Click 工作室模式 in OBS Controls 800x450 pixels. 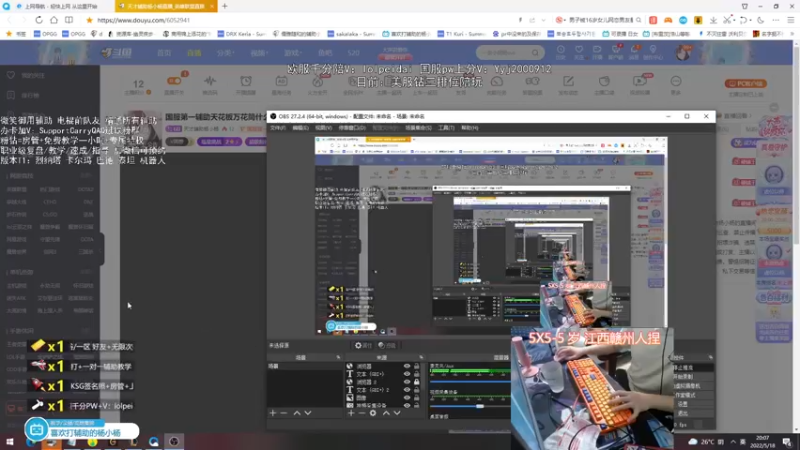pyautogui.click(x=693, y=395)
